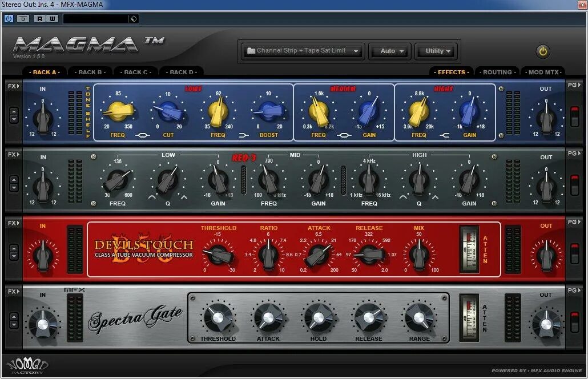
Task: Click Devil's Touch THRESHOLD knob
Action: point(219,255)
